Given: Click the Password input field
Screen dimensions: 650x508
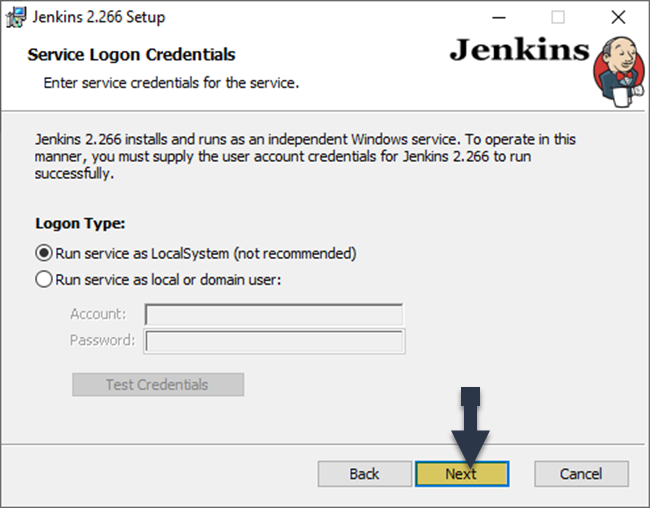Looking at the screenshot, I should pyautogui.click(x=274, y=342).
